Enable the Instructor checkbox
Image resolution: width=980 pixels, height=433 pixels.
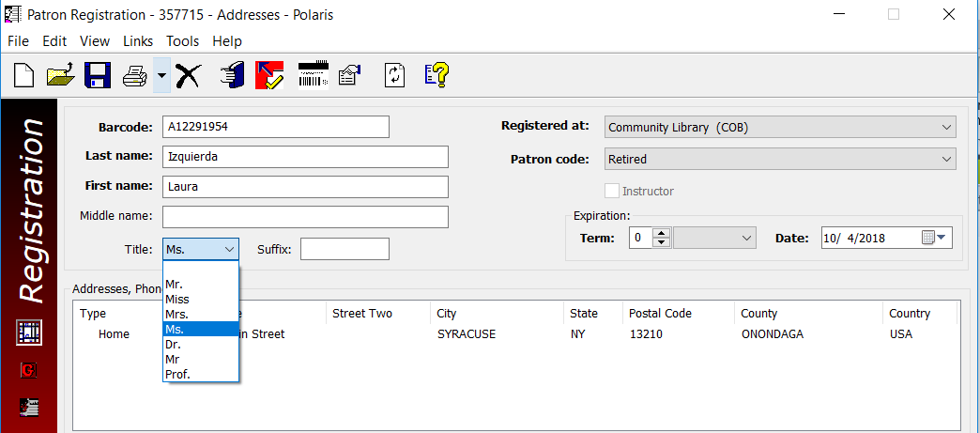[612, 191]
